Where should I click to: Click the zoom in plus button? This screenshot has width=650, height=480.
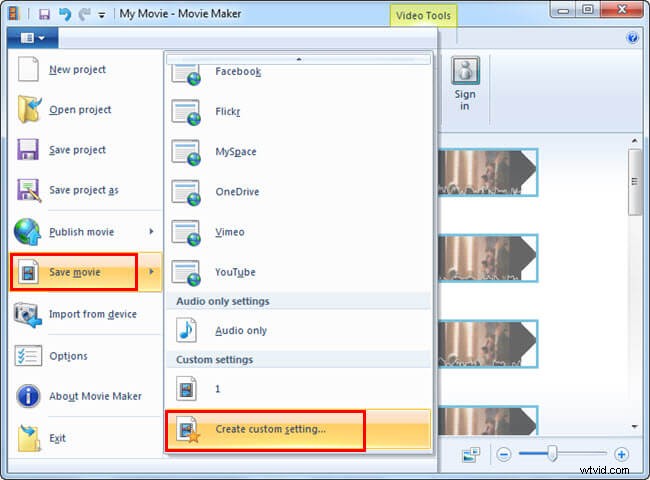click(x=621, y=455)
